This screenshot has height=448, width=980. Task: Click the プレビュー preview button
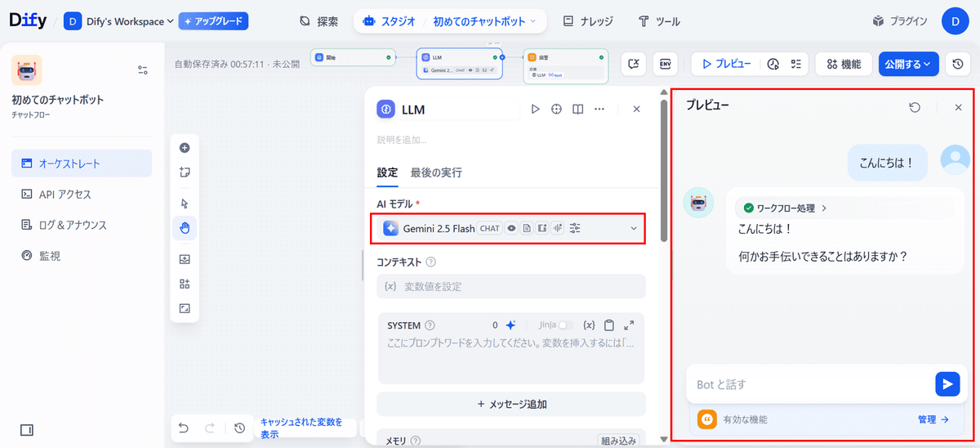point(726,64)
